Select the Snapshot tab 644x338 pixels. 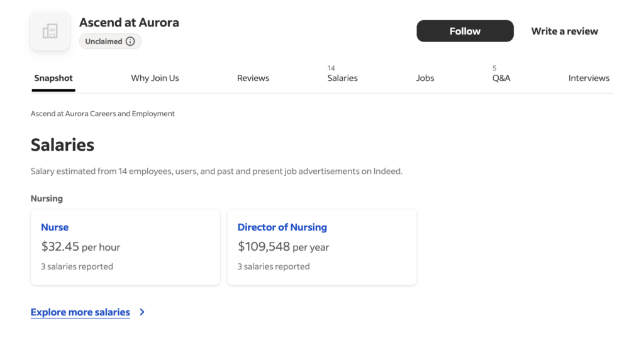coord(53,78)
